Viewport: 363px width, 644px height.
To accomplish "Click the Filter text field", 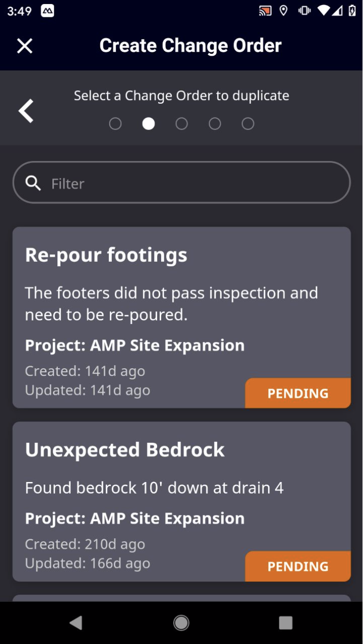I will 181,182.
